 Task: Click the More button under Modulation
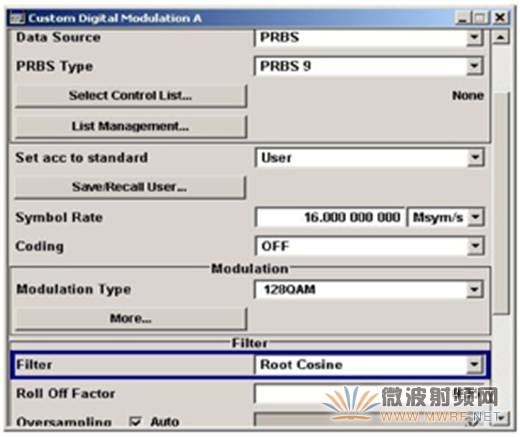pos(131,318)
